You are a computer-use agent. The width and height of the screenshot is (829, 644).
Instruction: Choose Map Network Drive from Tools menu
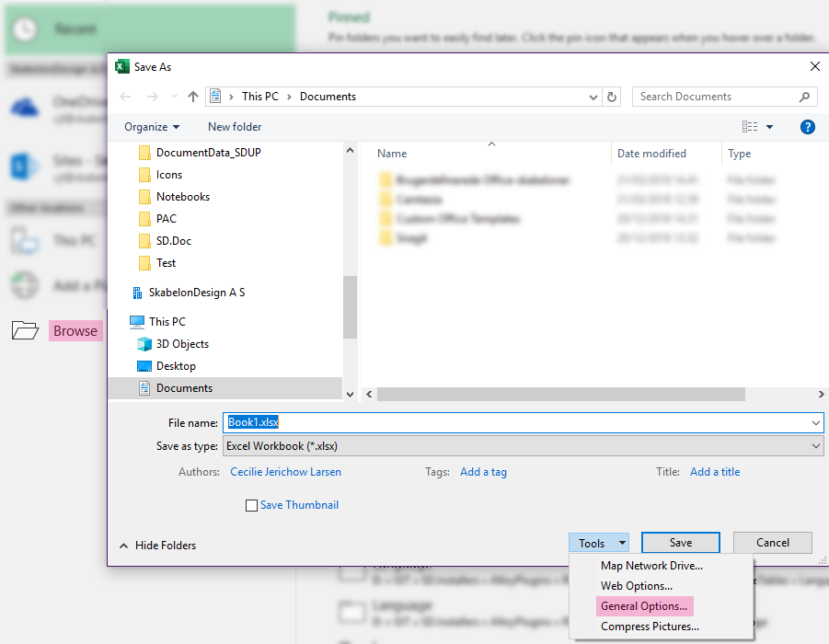pos(651,566)
